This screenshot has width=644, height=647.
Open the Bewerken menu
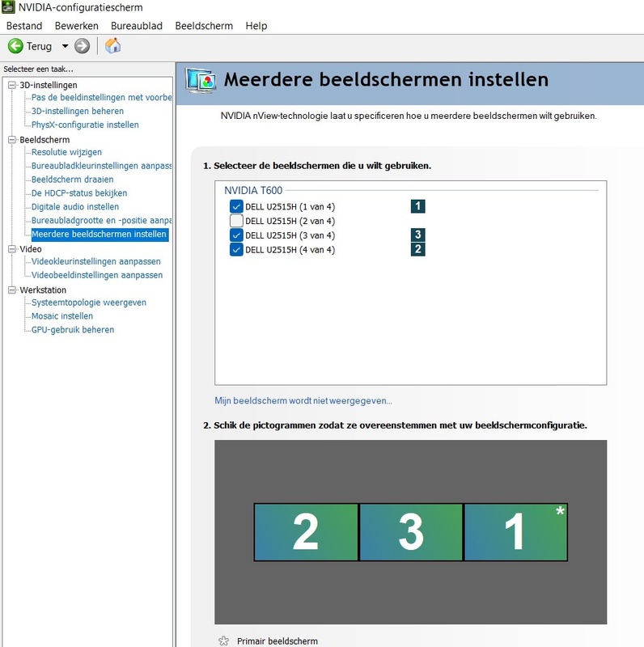click(x=76, y=26)
